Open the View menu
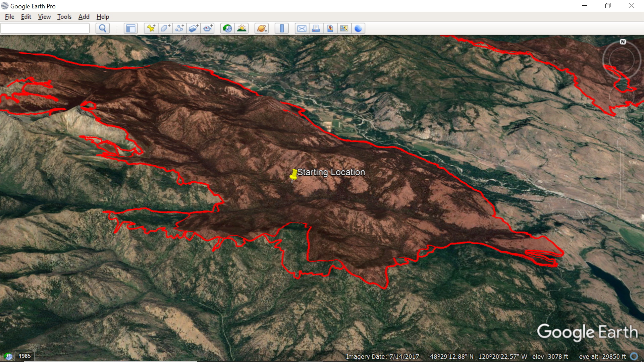This screenshot has height=362, width=644. pos(44,17)
